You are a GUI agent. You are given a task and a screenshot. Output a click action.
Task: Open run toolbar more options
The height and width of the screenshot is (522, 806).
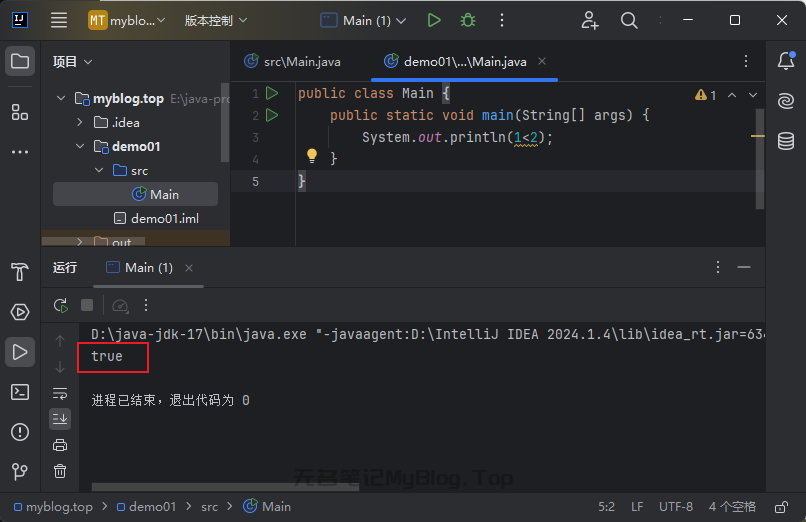(146, 305)
